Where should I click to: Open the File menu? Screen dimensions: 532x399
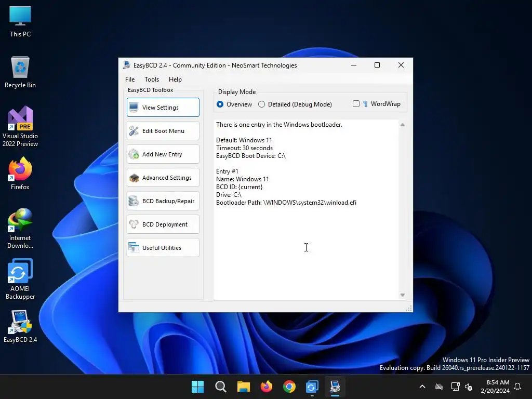pos(130,79)
